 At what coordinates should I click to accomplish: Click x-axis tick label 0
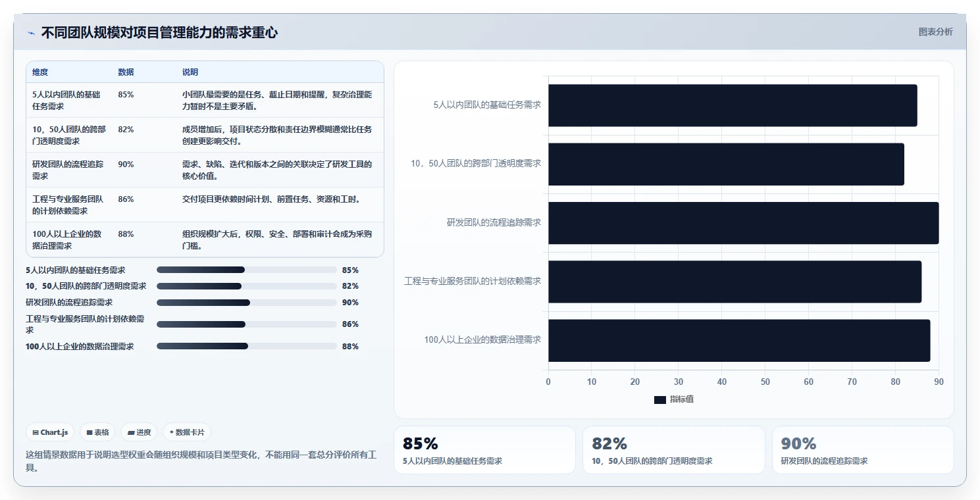coord(548,382)
